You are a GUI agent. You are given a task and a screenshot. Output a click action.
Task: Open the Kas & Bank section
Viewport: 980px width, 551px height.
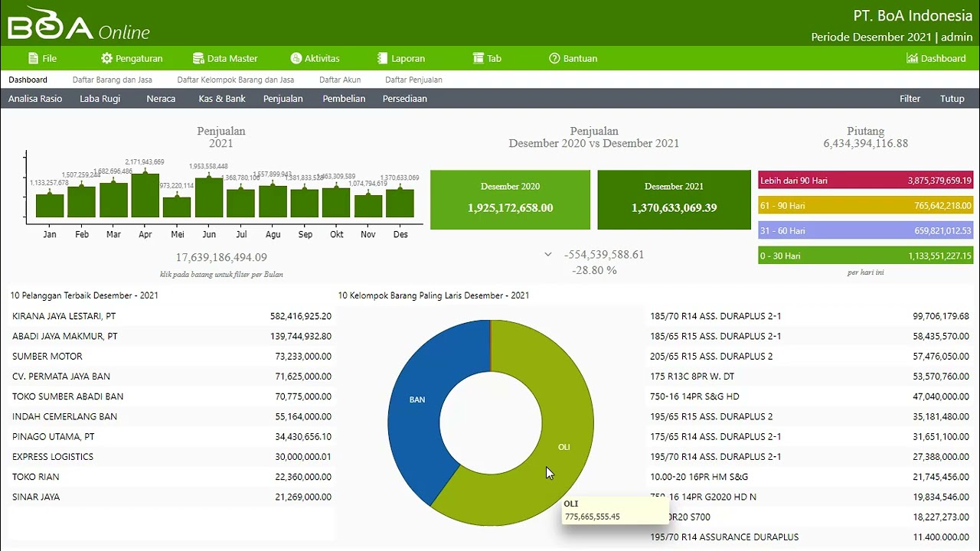(222, 99)
